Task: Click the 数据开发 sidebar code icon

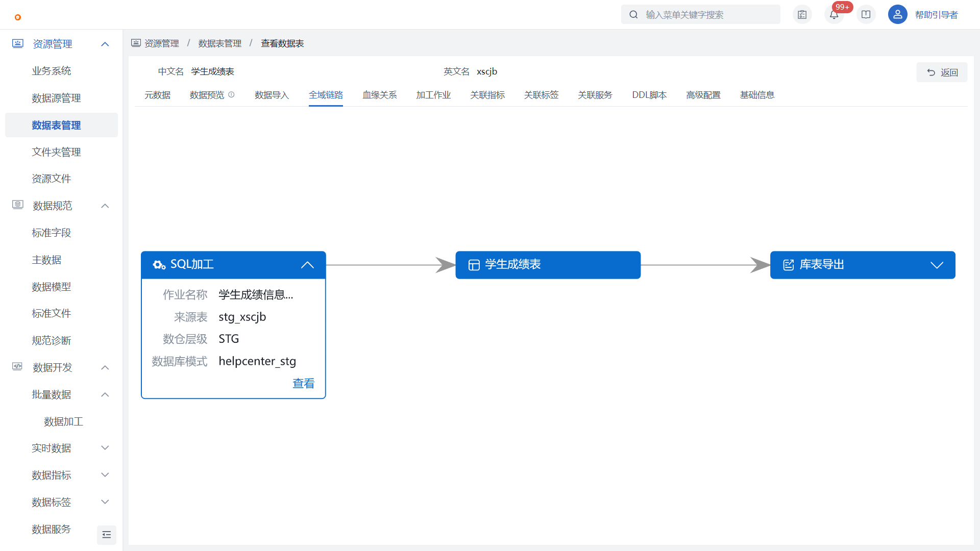Action: [x=18, y=367]
